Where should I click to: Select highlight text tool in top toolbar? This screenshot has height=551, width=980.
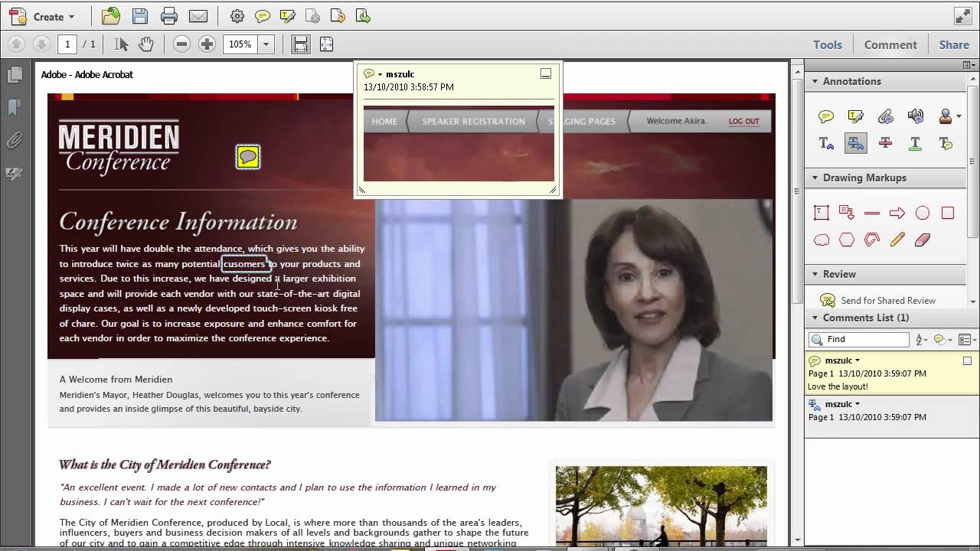(x=288, y=16)
